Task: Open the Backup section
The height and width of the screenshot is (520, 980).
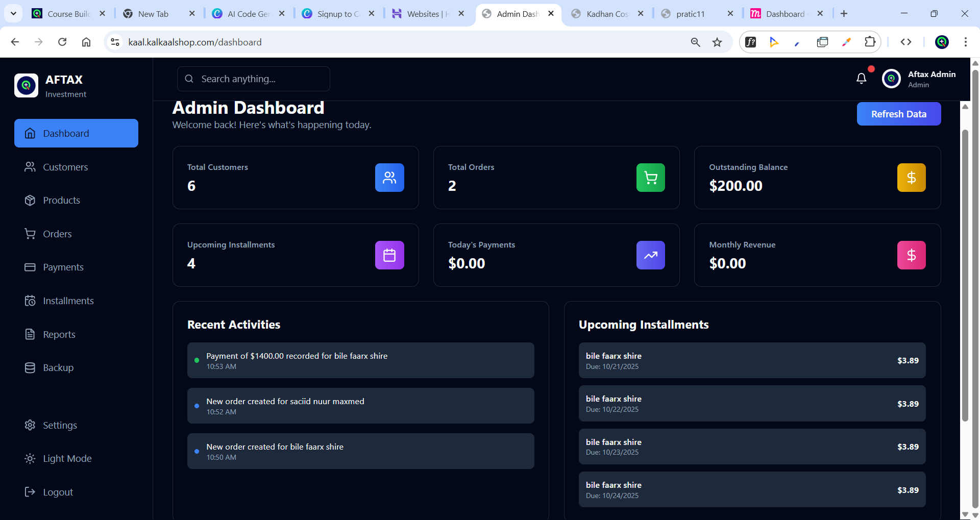Action: (x=58, y=367)
